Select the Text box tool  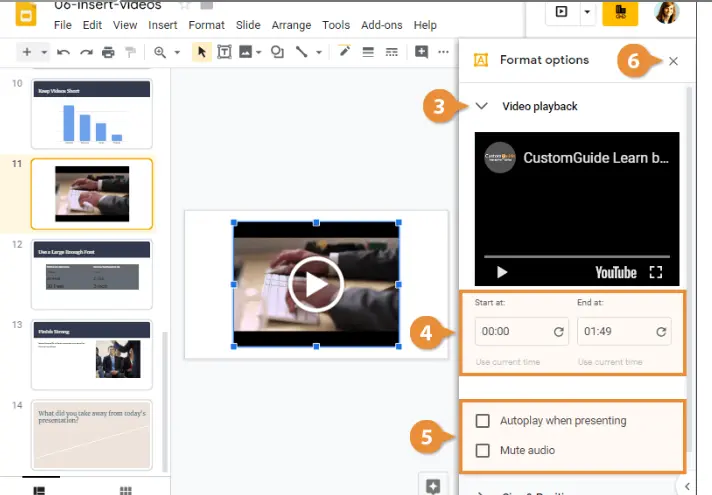pyautogui.click(x=224, y=52)
